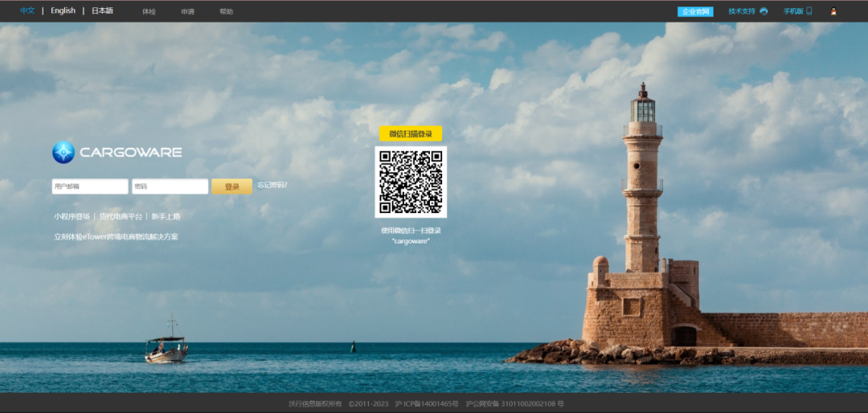Focus the 用户邮箱 input field

click(x=90, y=186)
